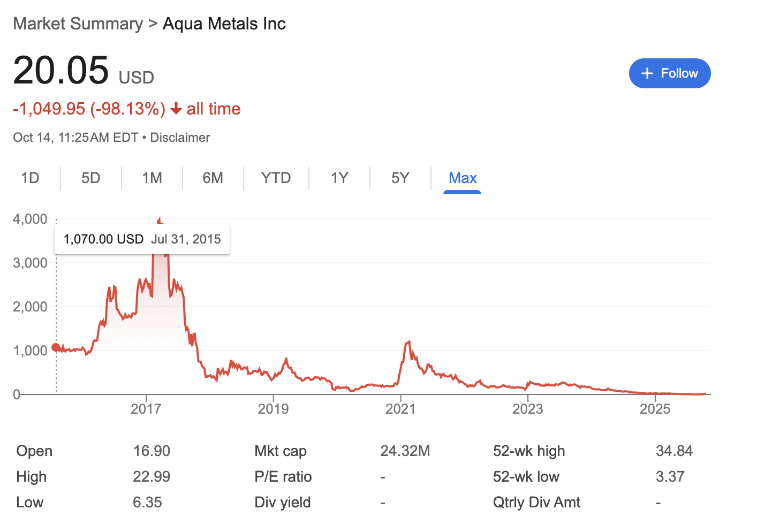Select the 1D time range tab

pyautogui.click(x=30, y=178)
